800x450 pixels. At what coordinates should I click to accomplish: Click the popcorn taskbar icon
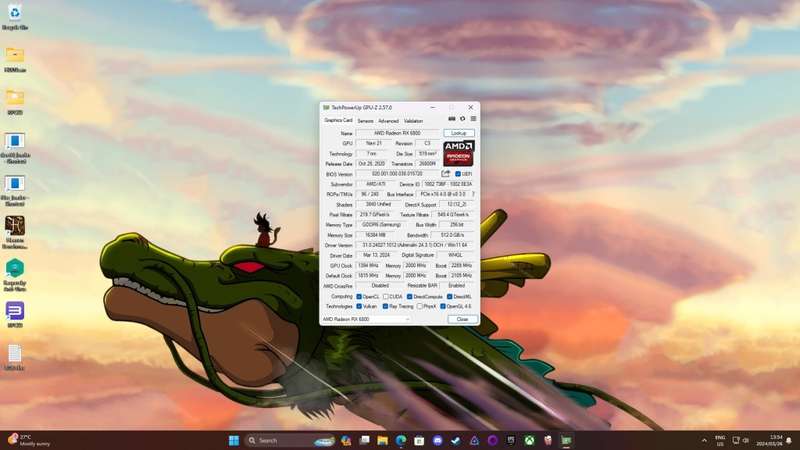[x=547, y=440]
